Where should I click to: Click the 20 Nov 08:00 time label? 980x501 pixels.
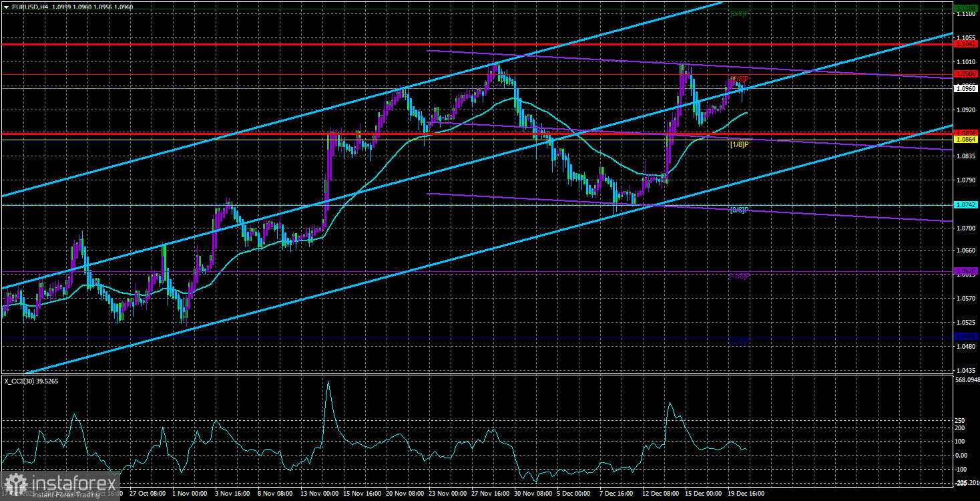[405, 494]
